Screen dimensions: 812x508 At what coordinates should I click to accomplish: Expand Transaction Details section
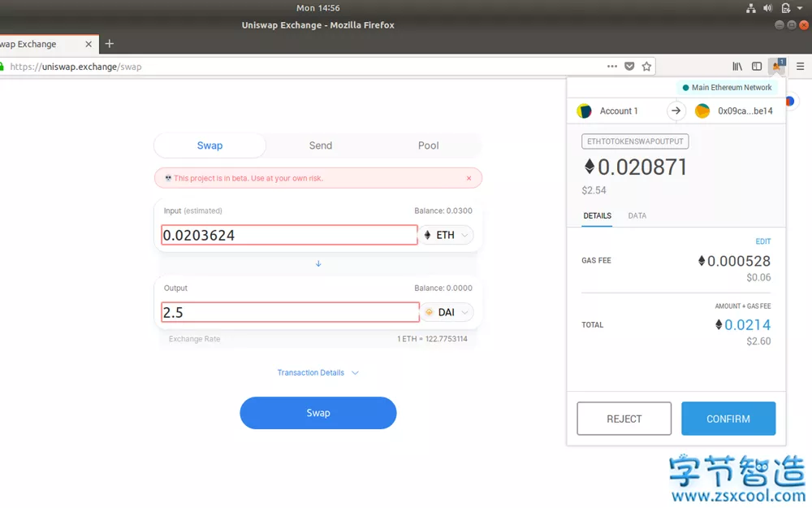(318, 373)
